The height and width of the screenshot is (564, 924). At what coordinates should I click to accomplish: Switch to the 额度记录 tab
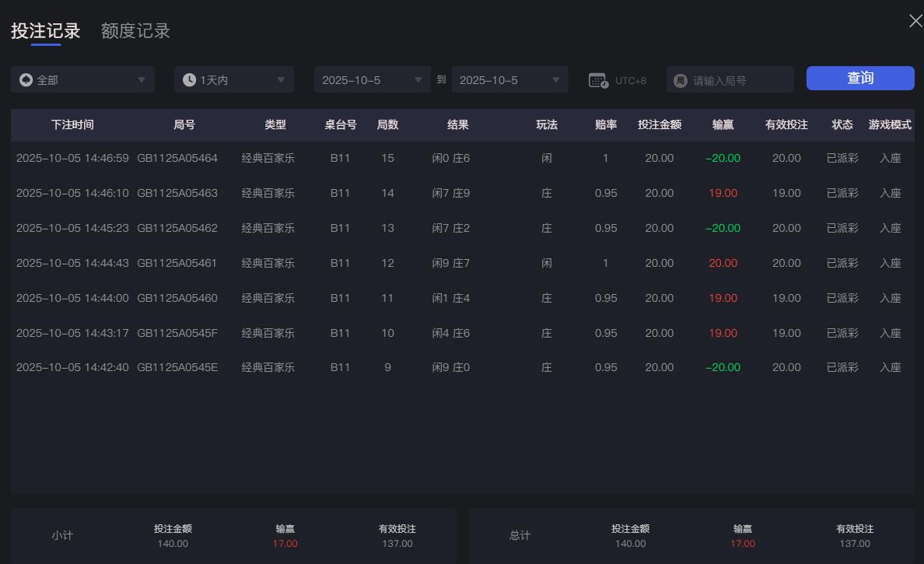click(135, 31)
